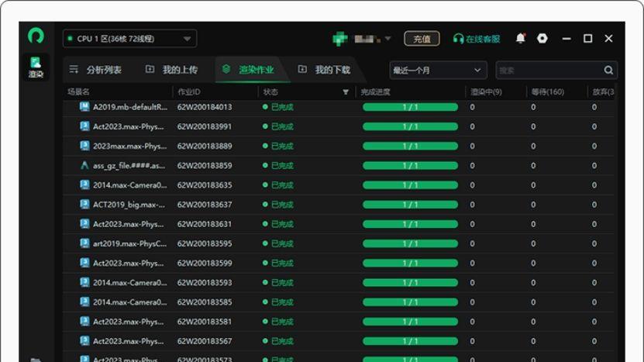Click 2023max.max-Phys... scene name
The height and width of the screenshot is (362, 644).
129,146
